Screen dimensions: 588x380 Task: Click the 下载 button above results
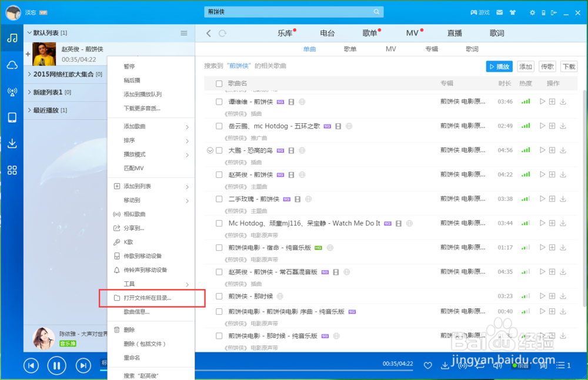(569, 66)
